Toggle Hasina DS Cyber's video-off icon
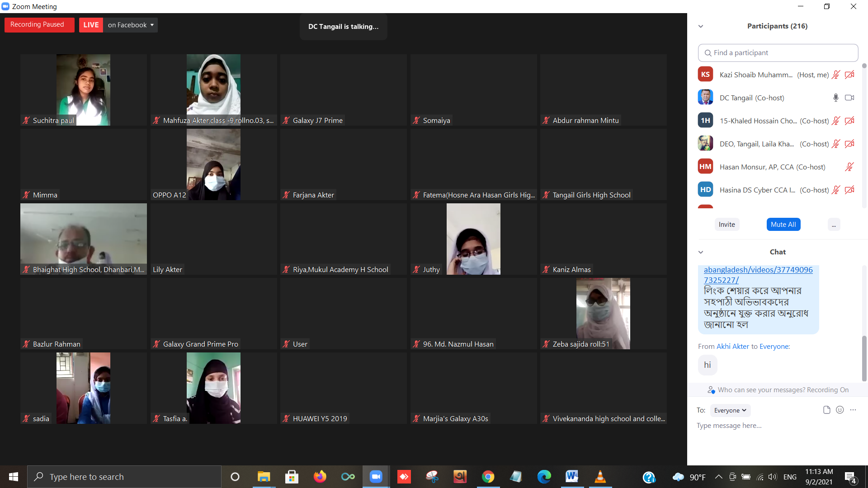The image size is (868, 488). (849, 190)
